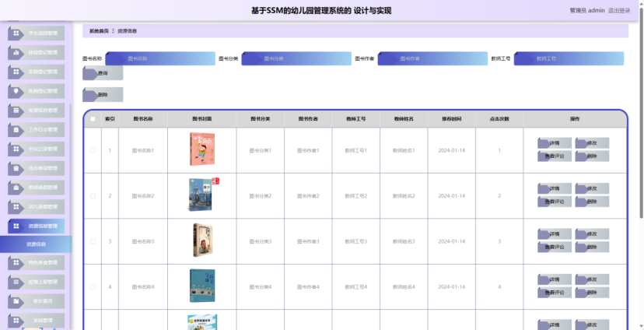The image size is (644, 330).
Task: Click the bulk 删除 button above the table
Action: tap(103, 94)
